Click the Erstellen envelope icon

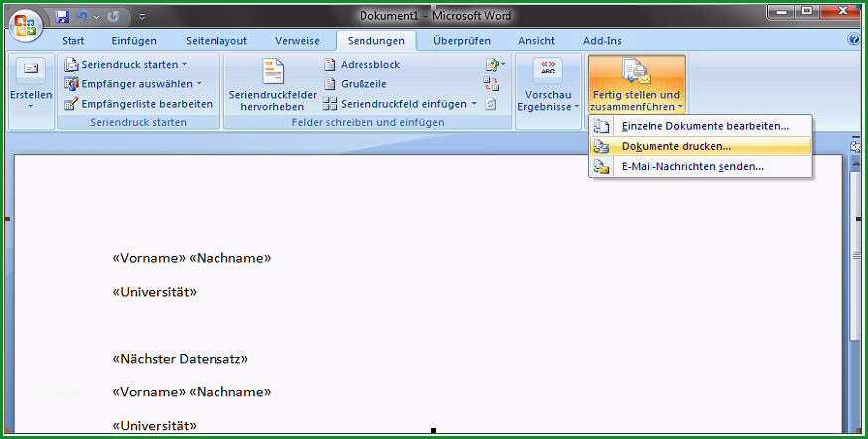coord(31,71)
